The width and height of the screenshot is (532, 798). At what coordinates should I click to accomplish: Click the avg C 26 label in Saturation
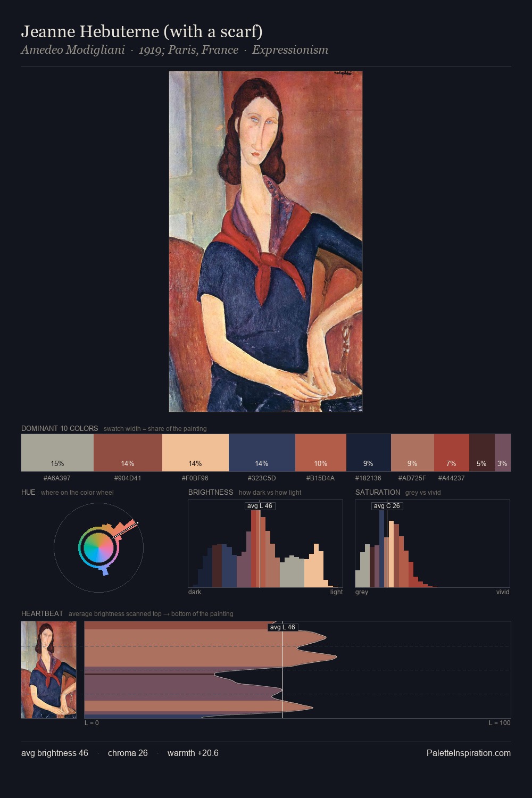[387, 506]
